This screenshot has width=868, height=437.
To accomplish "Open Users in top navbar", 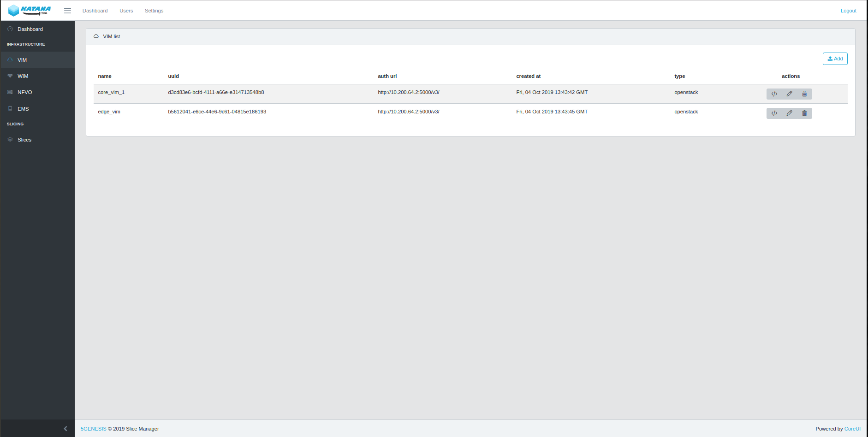I will [126, 11].
